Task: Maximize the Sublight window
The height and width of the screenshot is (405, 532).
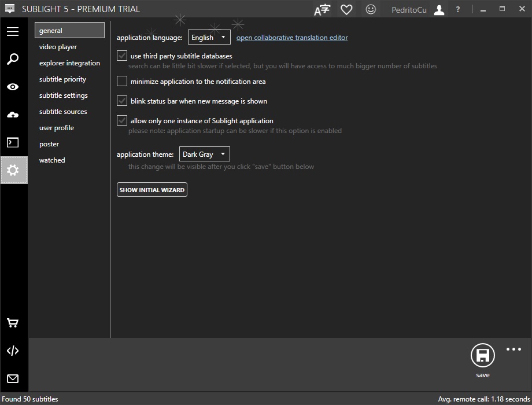Action: pyautogui.click(x=502, y=9)
